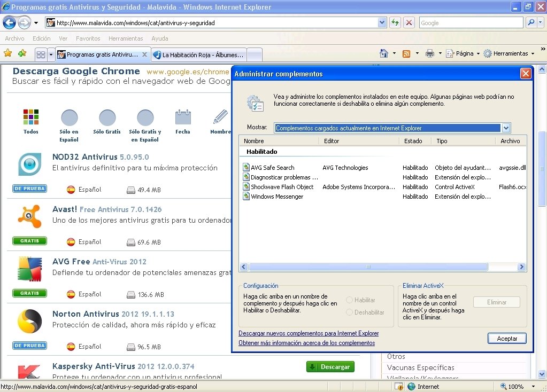Open the print options dropdown arrow
Image resolution: width=547 pixels, height=392 pixels.
point(440,53)
